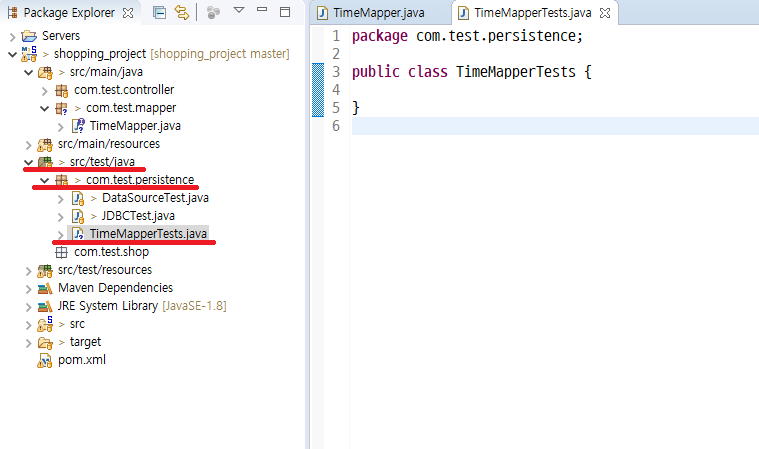Minimize the Package Explorer view
Image resolution: width=759 pixels, height=449 pixels.
pyautogui.click(x=262, y=9)
